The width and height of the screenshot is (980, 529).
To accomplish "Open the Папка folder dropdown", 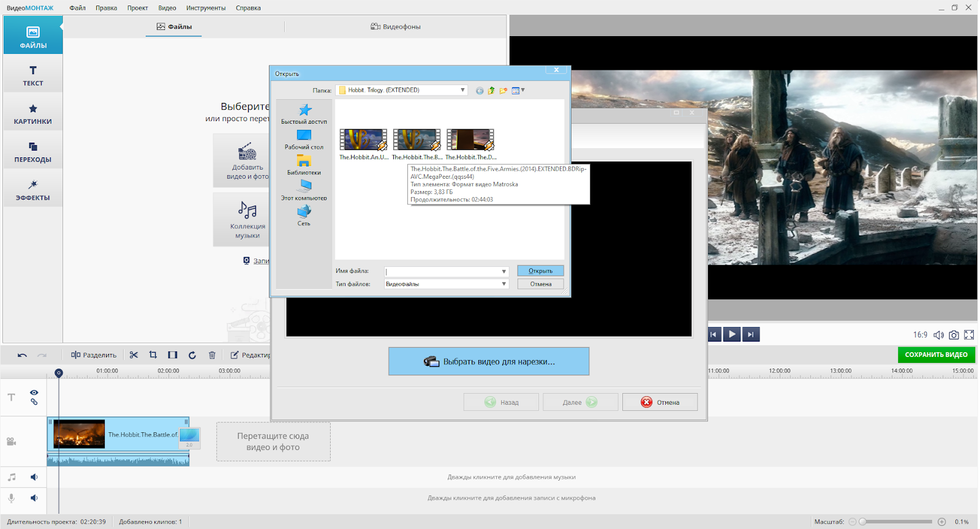I will coord(462,90).
